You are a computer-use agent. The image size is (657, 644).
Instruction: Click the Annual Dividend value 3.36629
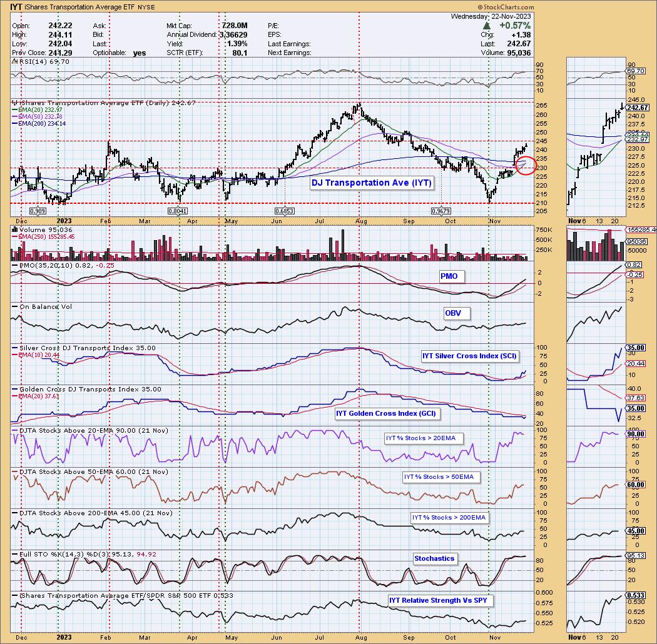point(233,35)
